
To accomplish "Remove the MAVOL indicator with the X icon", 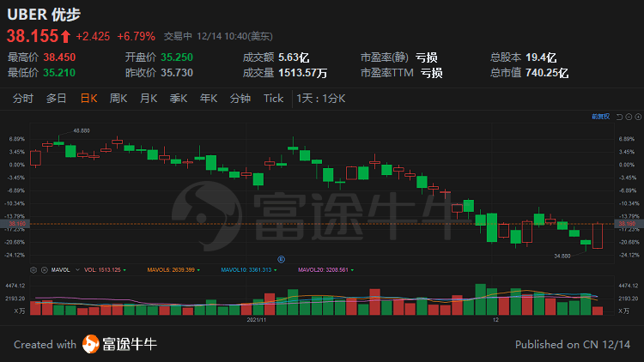I will [45, 270].
